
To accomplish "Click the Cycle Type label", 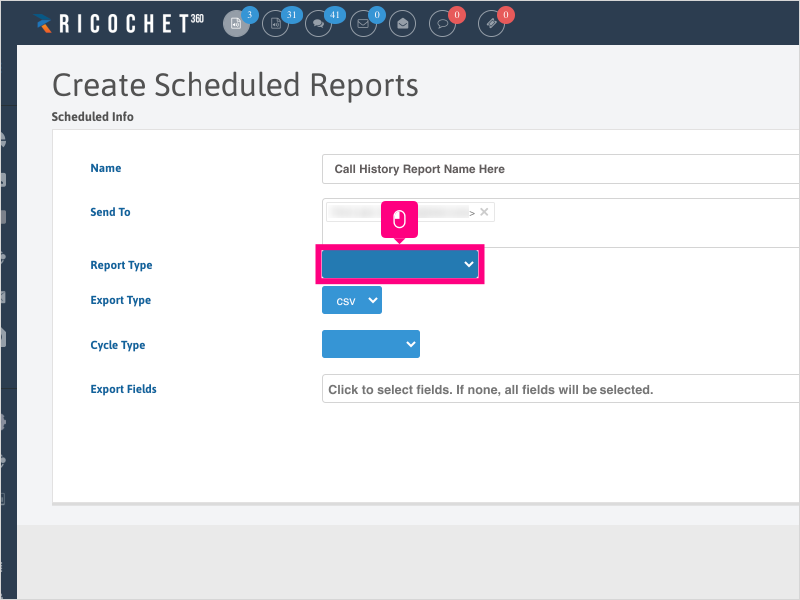I will pos(118,345).
